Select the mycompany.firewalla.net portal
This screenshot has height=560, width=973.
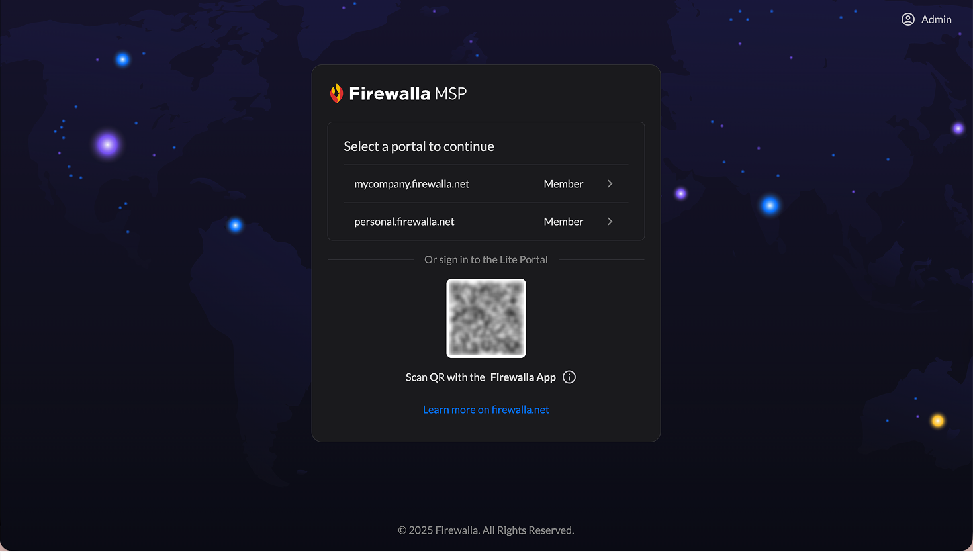412,184
